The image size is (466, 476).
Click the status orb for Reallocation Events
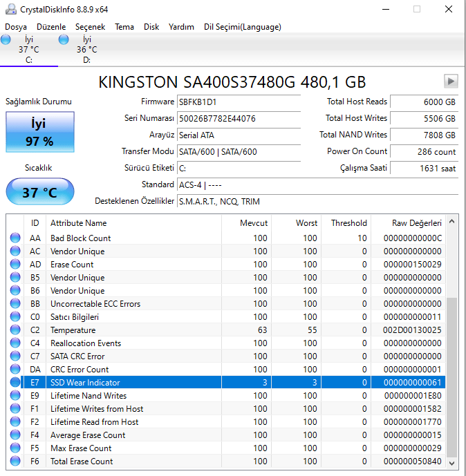15,343
